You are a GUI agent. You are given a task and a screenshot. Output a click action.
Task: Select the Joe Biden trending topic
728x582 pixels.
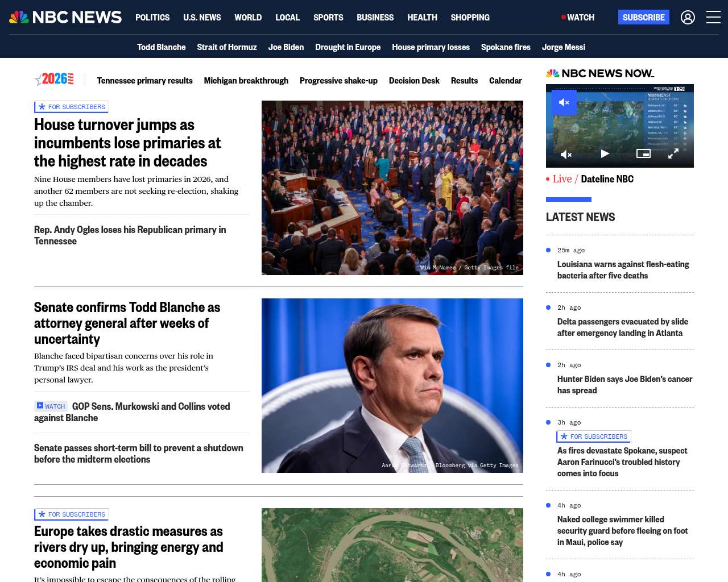click(x=286, y=47)
